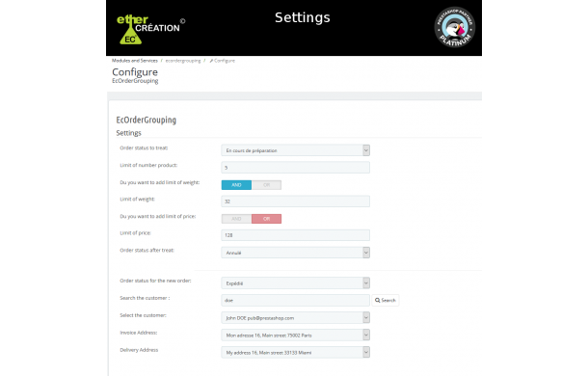Click the Limit of price field

(296, 235)
